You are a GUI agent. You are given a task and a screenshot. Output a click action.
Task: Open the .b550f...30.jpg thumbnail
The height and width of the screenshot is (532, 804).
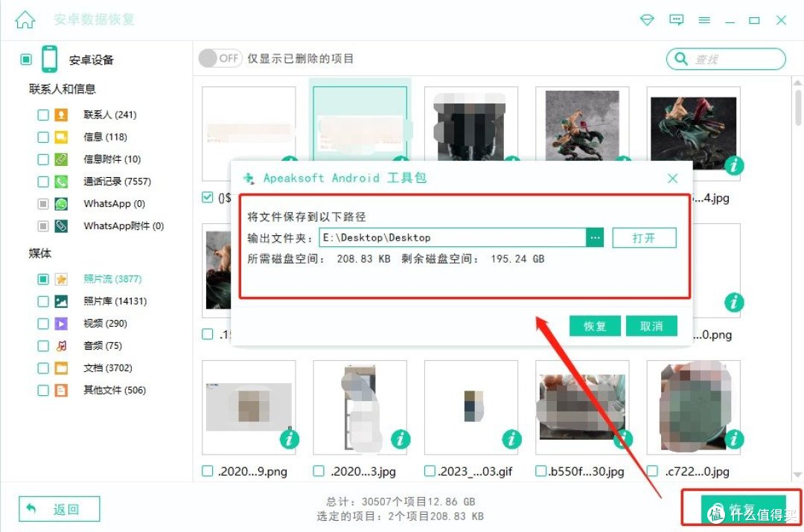point(582,408)
